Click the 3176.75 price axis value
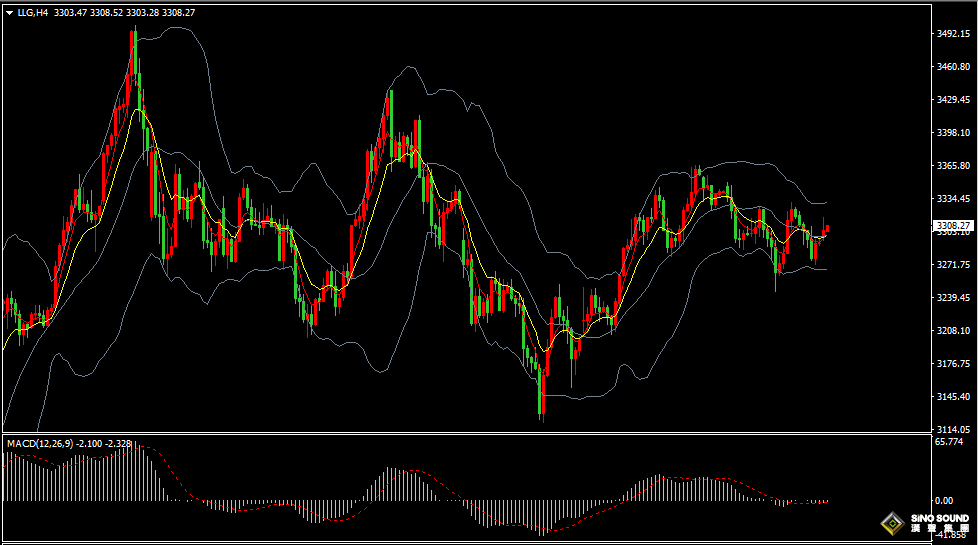The image size is (979, 545). click(952, 363)
